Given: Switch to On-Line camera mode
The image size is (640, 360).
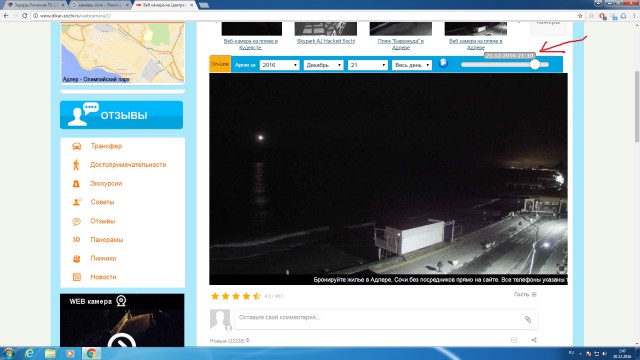Looking at the screenshot, I should point(220,64).
